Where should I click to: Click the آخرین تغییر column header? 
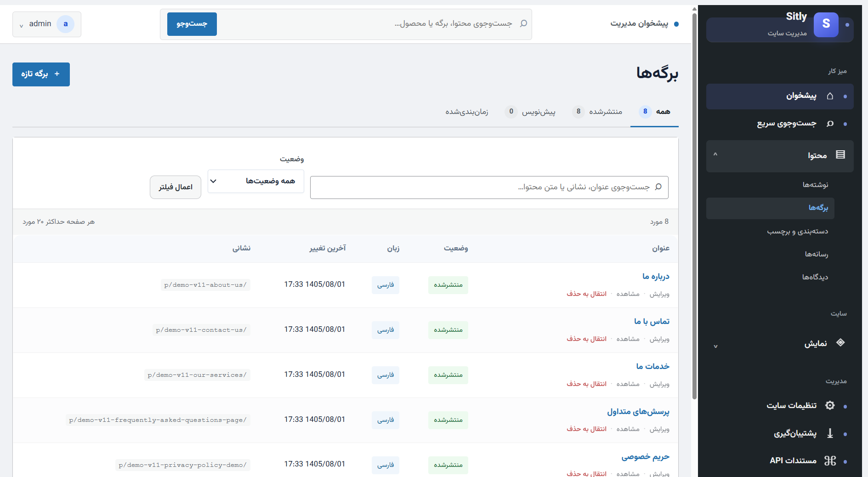[327, 249]
